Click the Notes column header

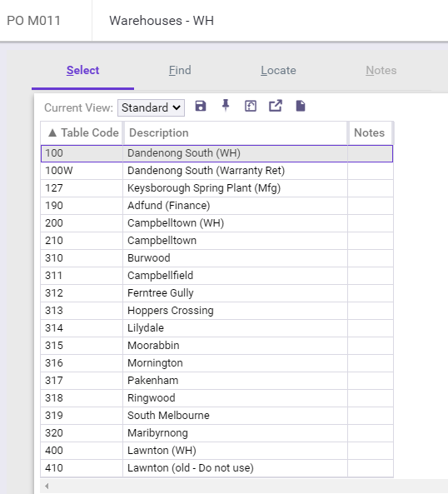click(x=370, y=133)
